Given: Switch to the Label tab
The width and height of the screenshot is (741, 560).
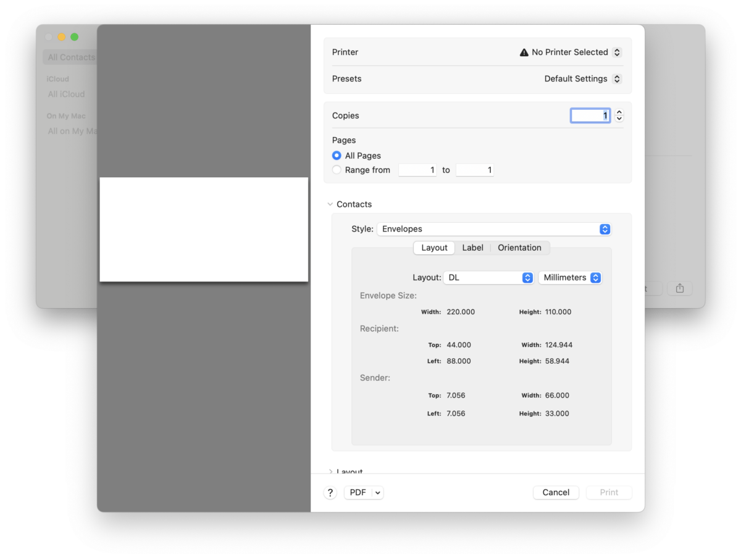Looking at the screenshot, I should 473,248.
